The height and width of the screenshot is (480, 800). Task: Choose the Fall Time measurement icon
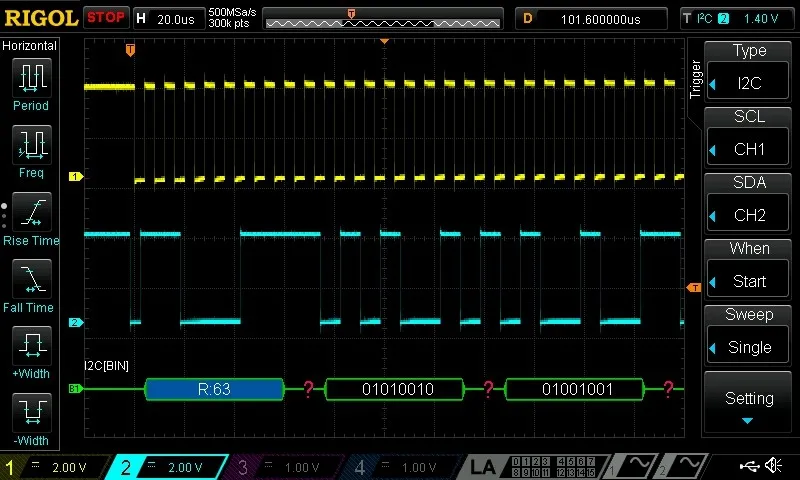pos(30,279)
